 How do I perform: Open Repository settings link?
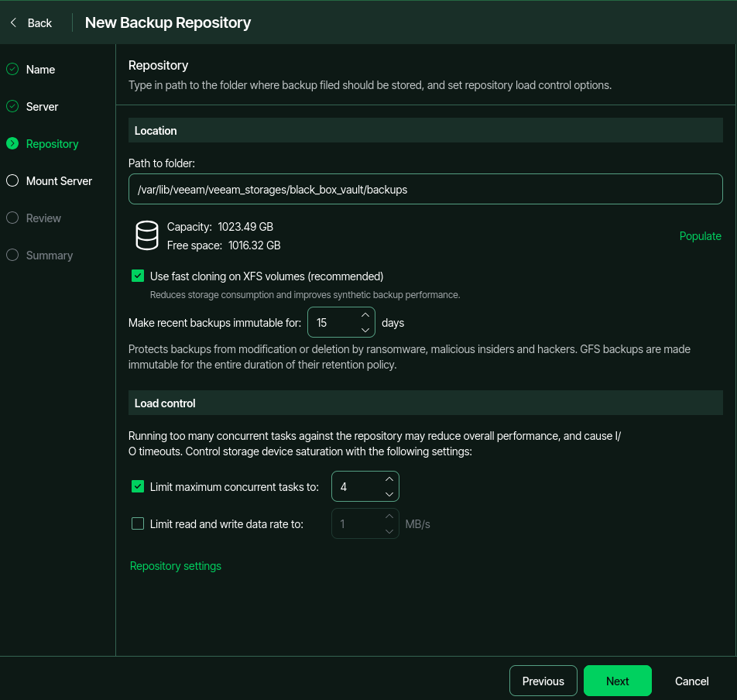point(175,566)
